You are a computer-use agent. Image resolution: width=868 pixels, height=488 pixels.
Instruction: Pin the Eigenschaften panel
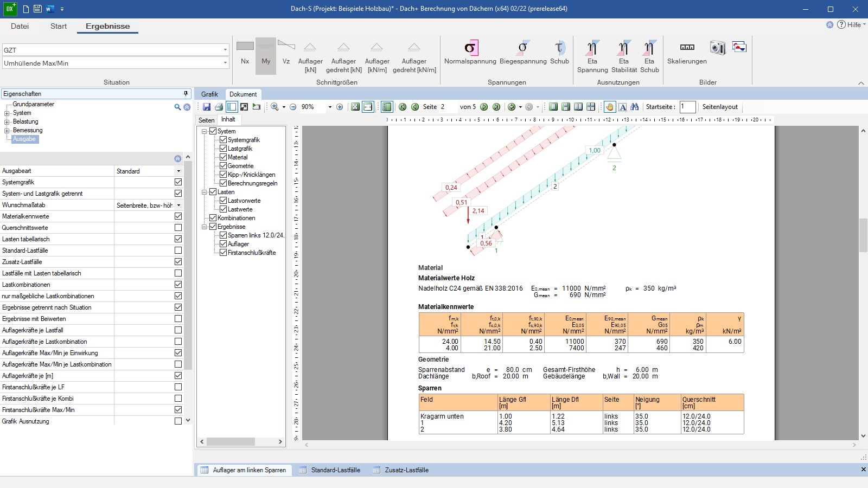click(x=186, y=94)
